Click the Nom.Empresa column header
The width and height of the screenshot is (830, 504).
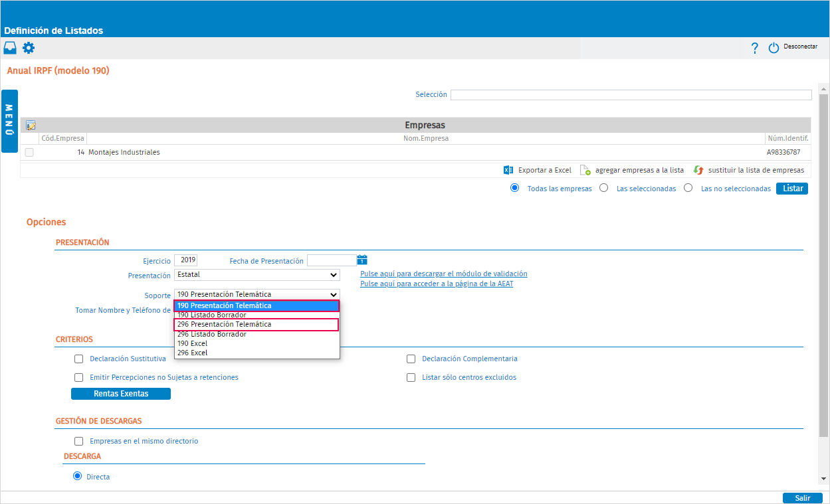pyautogui.click(x=426, y=138)
